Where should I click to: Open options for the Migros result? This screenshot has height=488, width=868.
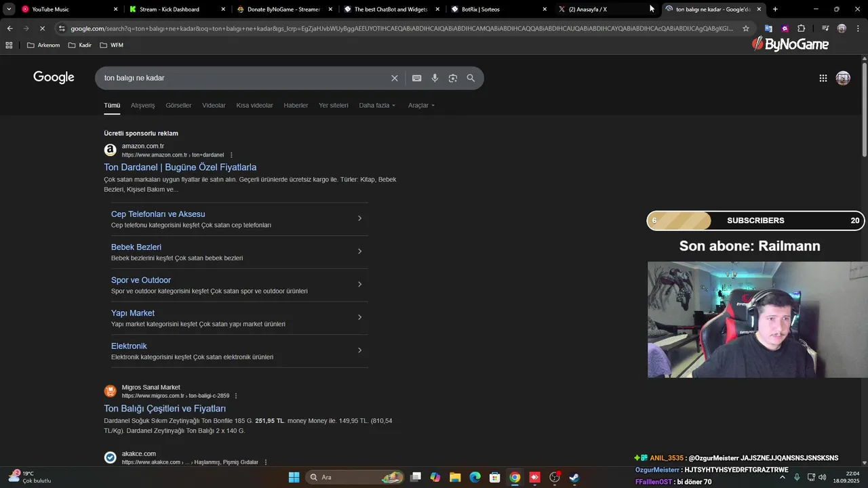coord(236,396)
